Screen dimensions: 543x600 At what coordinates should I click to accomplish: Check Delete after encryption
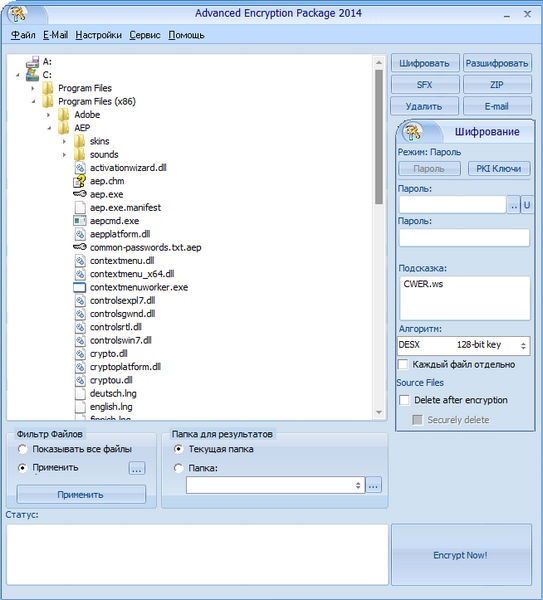[404, 400]
